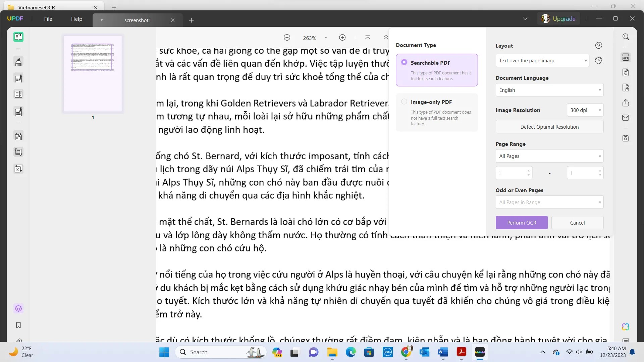Open the File menu
The width and height of the screenshot is (644, 362).
[x=48, y=19]
